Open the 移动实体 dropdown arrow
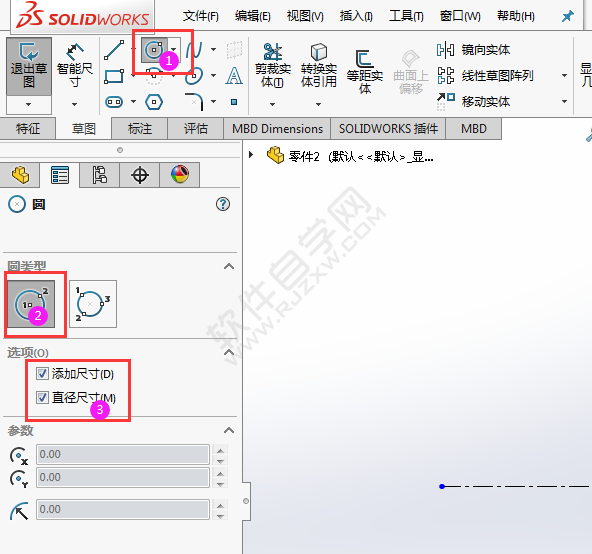The image size is (592, 554). [564, 102]
